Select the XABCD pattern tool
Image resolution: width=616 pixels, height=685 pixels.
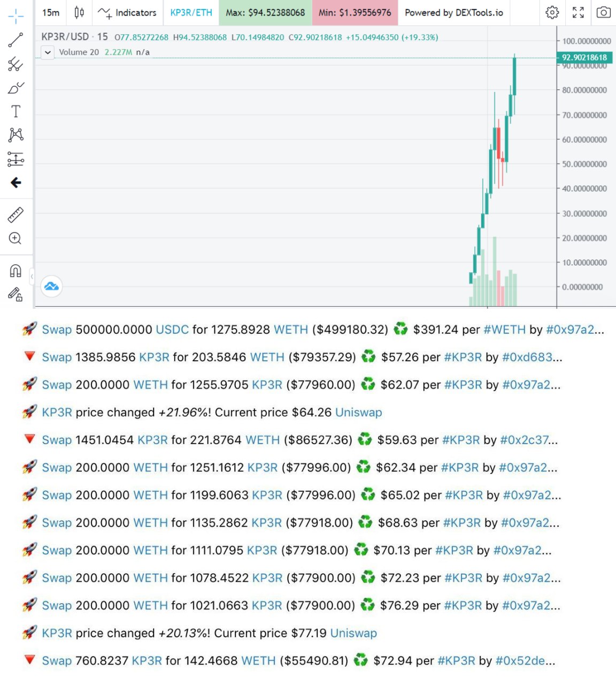click(16, 135)
